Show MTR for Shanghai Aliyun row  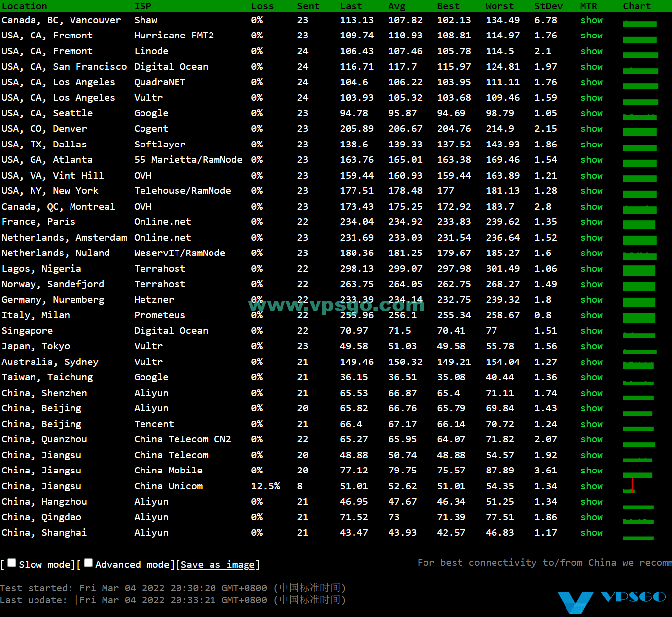pyautogui.click(x=592, y=533)
